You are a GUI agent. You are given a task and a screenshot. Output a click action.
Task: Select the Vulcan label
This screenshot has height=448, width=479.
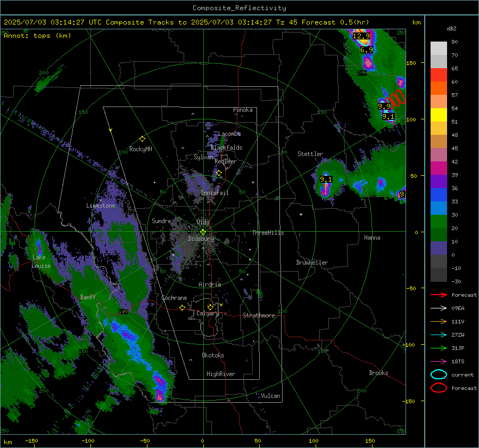(271, 396)
